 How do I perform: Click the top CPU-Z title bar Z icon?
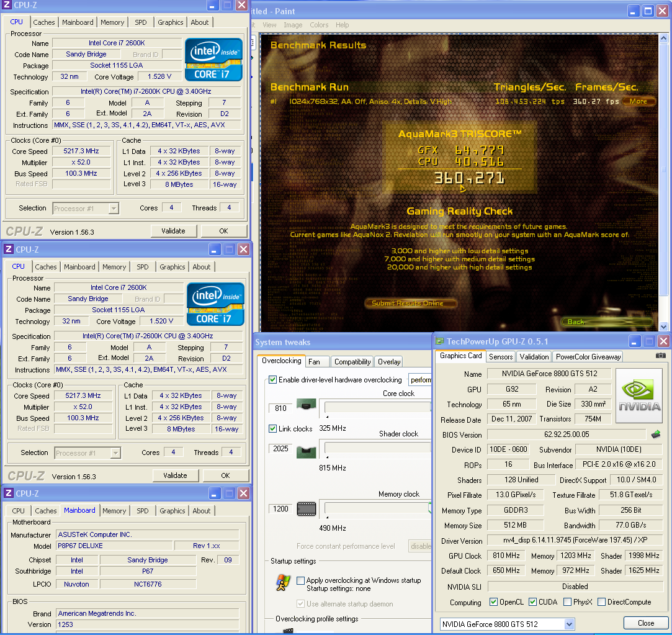click(x=7, y=5)
